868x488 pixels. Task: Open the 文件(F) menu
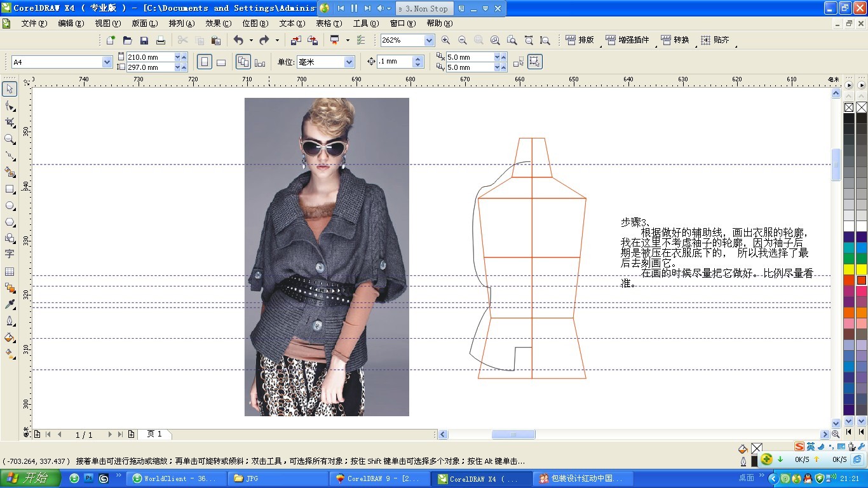[34, 24]
